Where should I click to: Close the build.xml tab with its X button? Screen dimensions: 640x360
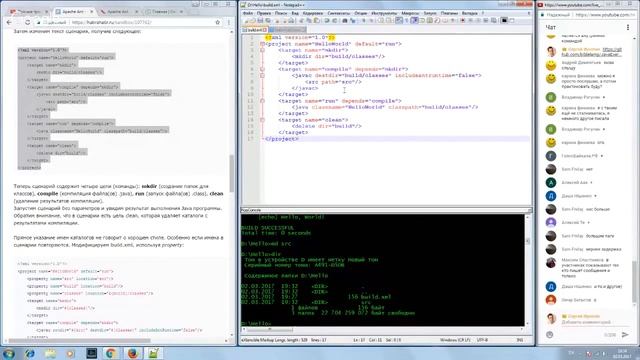click(x=264, y=30)
